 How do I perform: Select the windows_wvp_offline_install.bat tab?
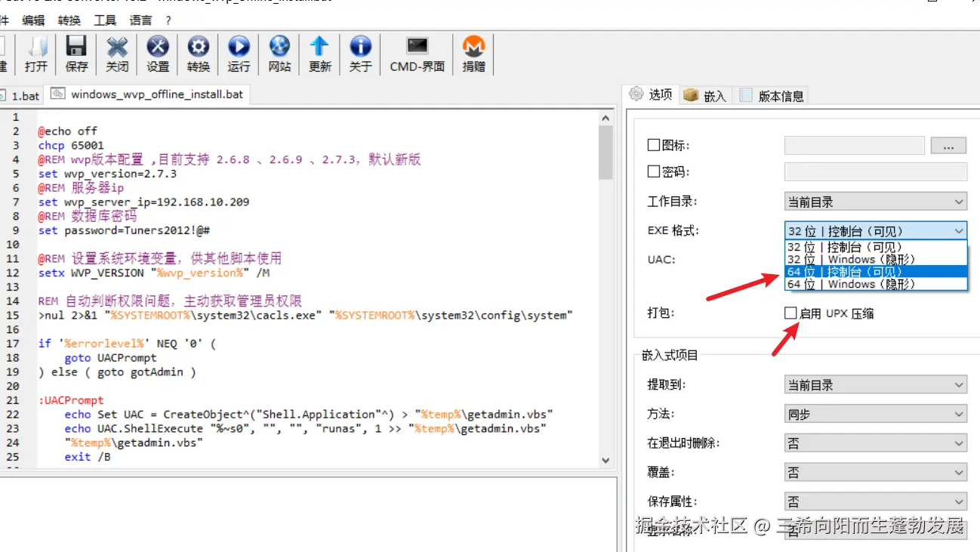coord(147,94)
